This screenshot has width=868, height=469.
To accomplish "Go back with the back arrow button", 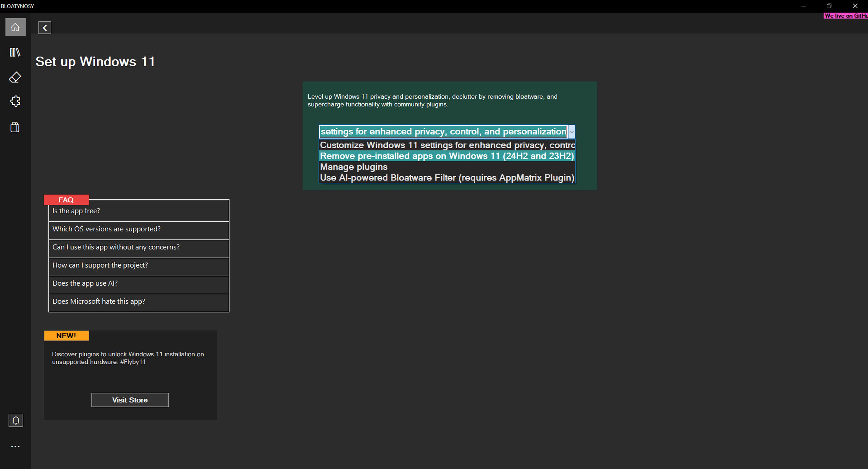I will click(45, 28).
